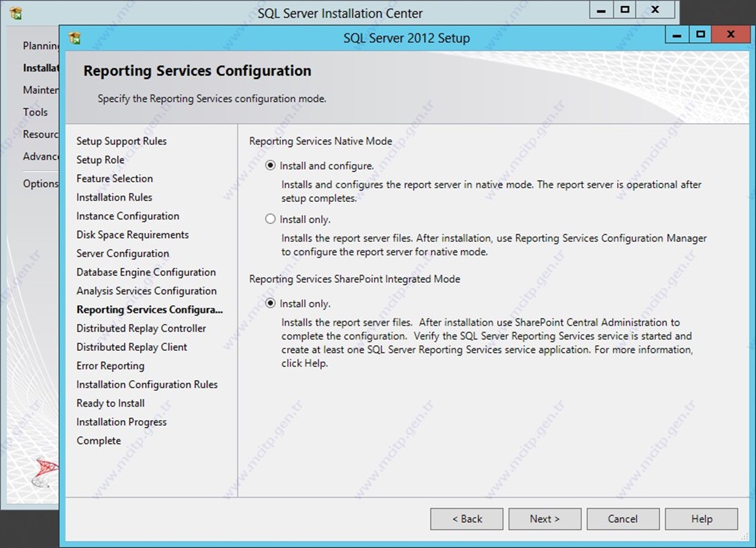
Task: Click Disk Space Requirements step
Action: pos(133,235)
